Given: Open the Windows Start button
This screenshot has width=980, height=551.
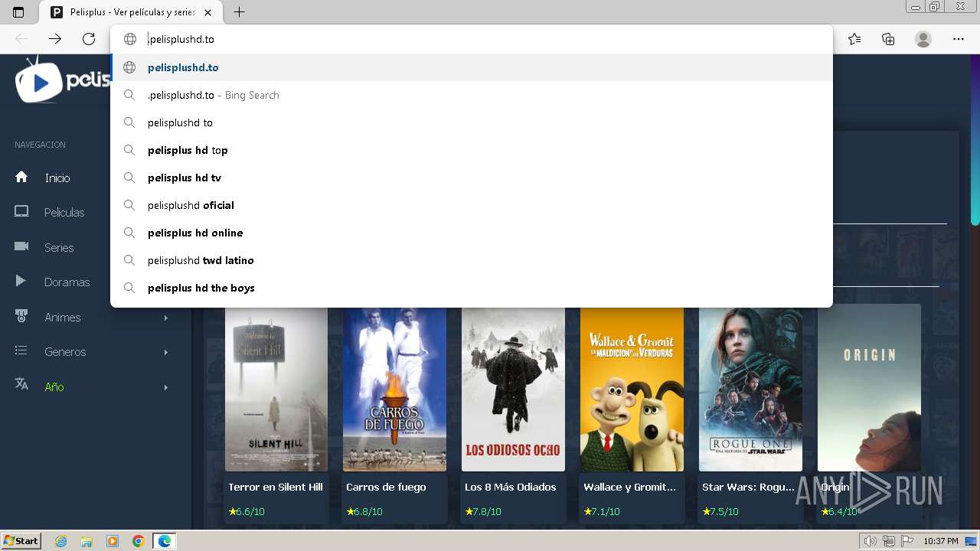Looking at the screenshot, I should click(21, 541).
